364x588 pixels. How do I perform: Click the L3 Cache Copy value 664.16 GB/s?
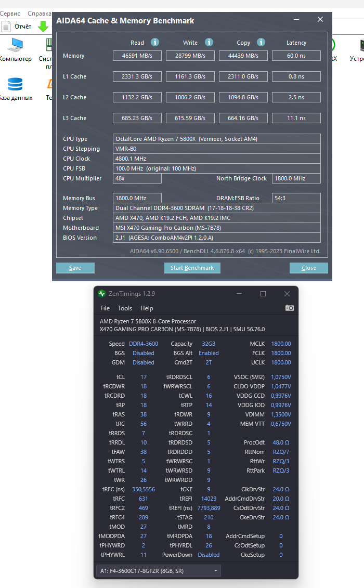243,118
